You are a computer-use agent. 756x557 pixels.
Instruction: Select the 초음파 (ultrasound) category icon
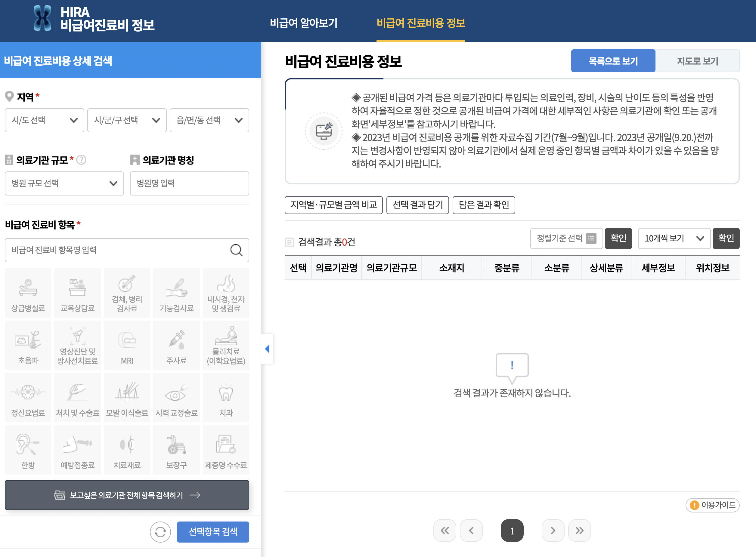[28, 345]
